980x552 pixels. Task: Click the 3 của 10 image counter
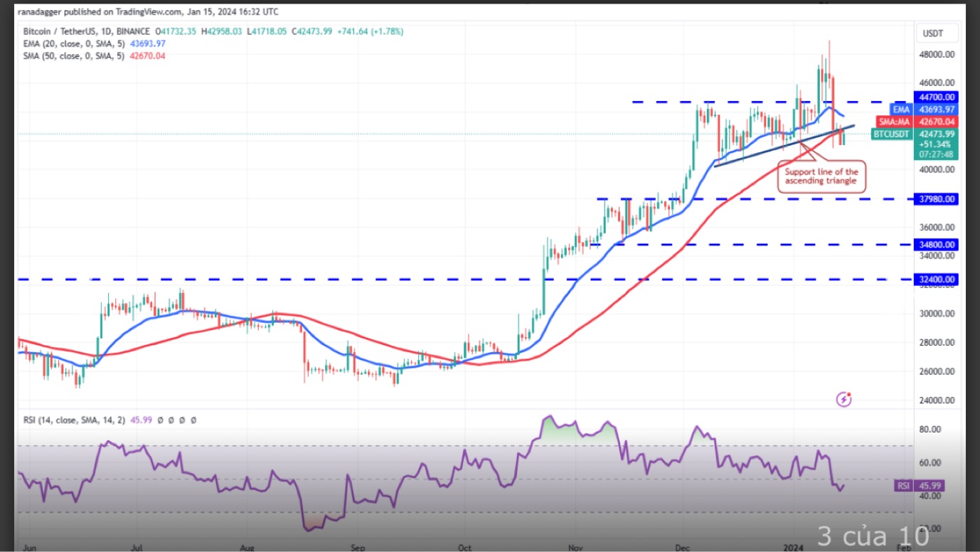pyautogui.click(x=873, y=535)
